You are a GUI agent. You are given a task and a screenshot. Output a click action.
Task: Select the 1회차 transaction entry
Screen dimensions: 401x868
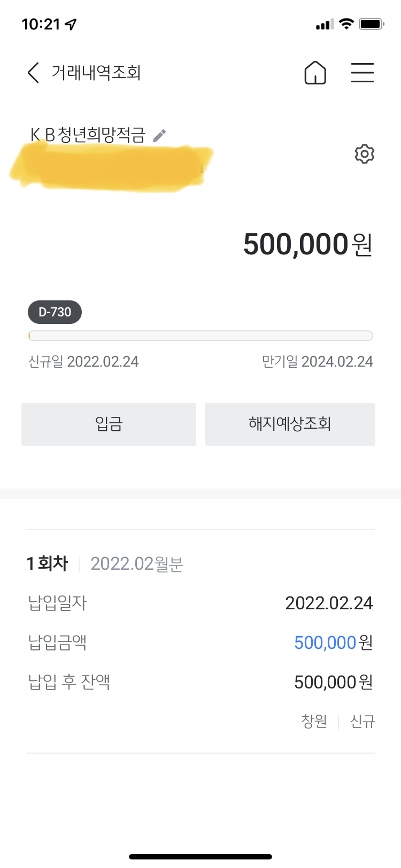pyautogui.click(x=48, y=563)
